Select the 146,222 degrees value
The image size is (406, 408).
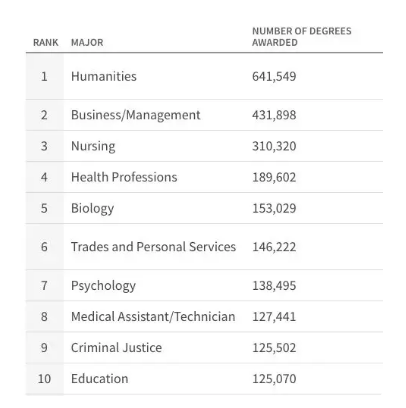[274, 247]
